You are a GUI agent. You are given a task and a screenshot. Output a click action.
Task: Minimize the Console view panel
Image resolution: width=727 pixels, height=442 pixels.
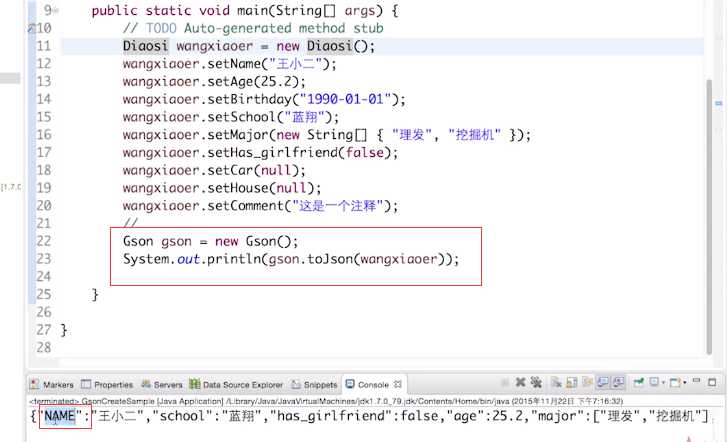click(x=696, y=380)
